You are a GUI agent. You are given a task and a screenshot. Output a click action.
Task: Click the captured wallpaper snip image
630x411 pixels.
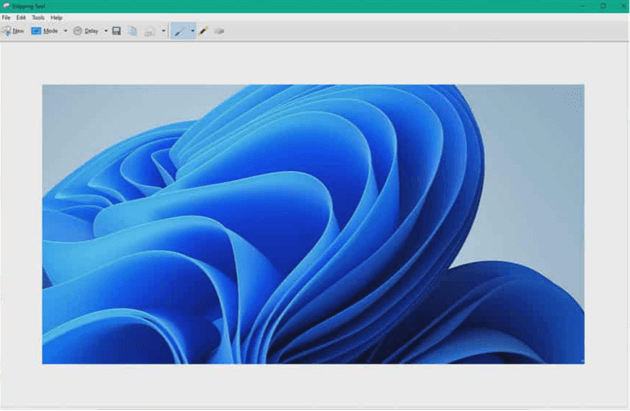point(313,224)
